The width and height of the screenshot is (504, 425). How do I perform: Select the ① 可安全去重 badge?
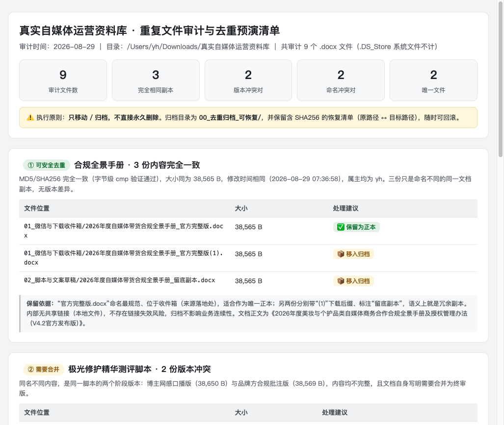(47, 165)
